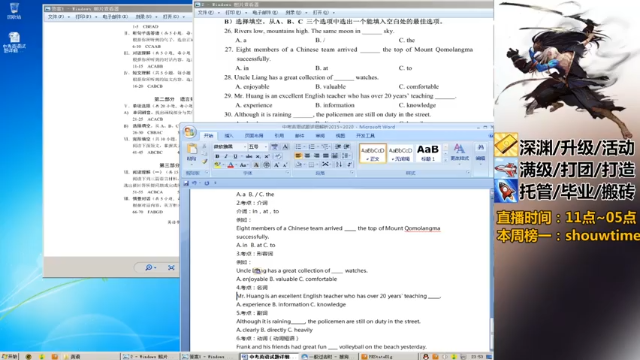The image size is (640, 360).
Task: Click the Increase Indent icon
Action: (347, 147)
